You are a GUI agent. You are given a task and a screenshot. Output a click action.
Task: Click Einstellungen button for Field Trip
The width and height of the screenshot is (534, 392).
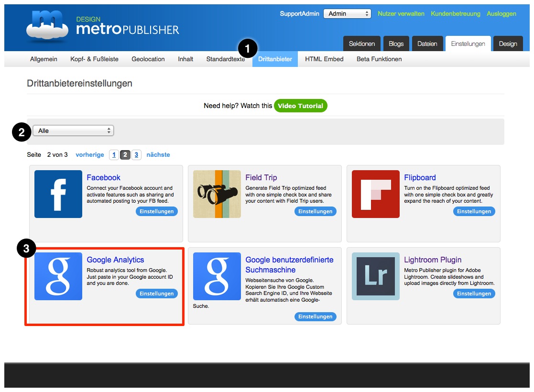pos(316,211)
